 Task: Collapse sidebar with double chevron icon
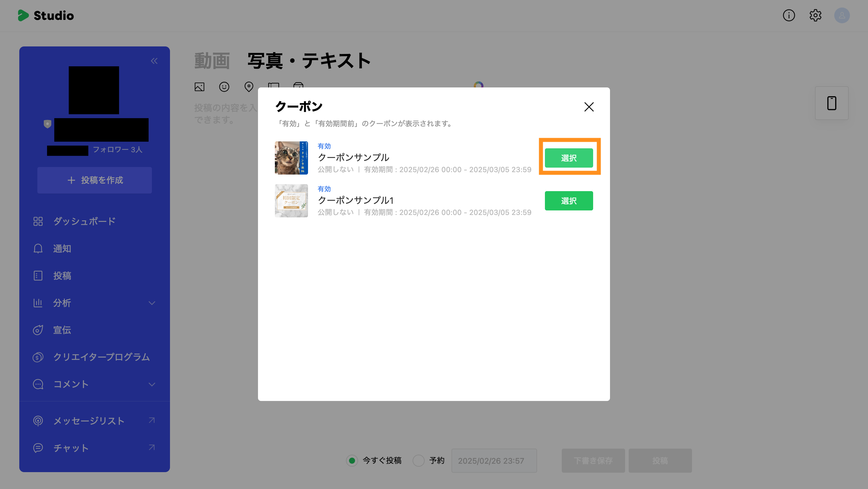[154, 61]
